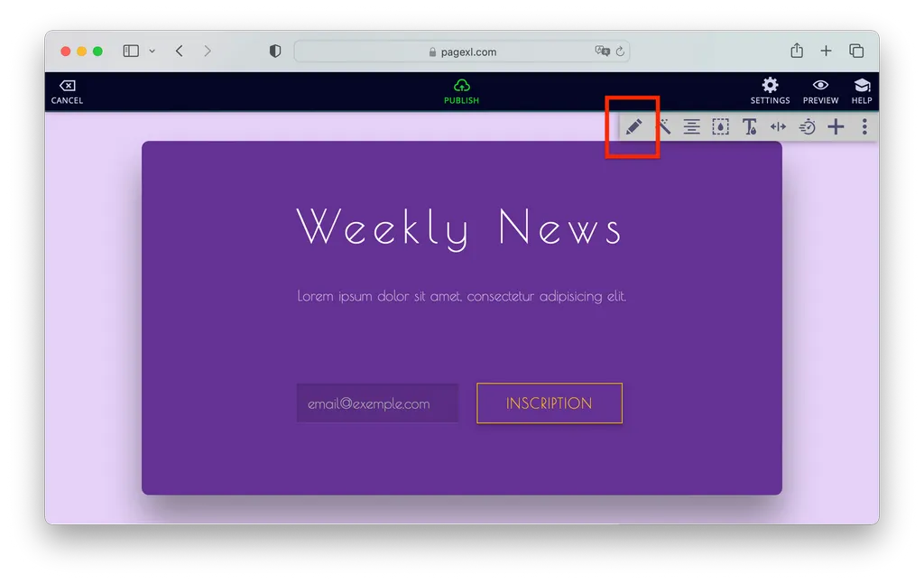Screen dimensions: 924x584
Task: Click the background color drop icon
Action: coord(720,126)
